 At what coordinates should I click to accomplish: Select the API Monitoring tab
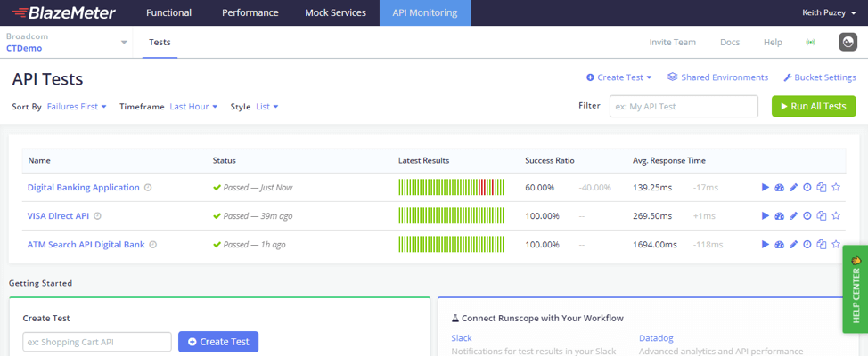pos(425,12)
